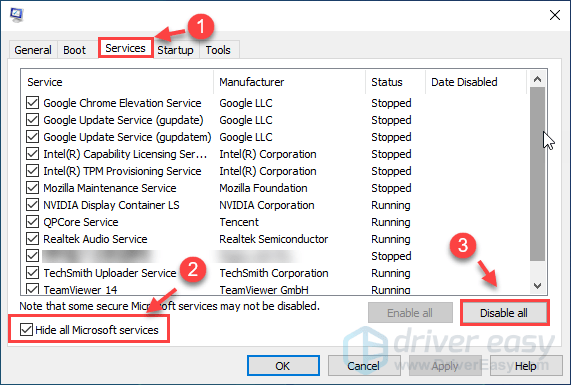Image resolution: width=571 pixels, height=385 pixels.
Task: Toggle Google Update Service (gupdate) checkbox
Action: (32, 120)
